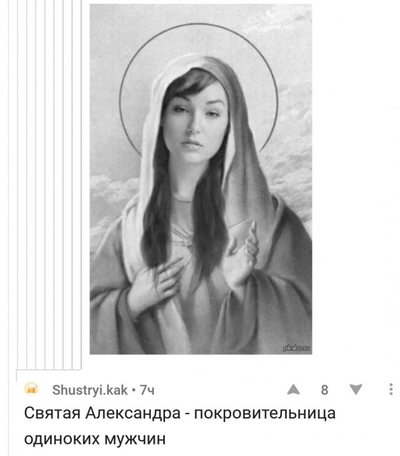
Task: Click the 7ч comment timestamp
Action: click(147, 390)
